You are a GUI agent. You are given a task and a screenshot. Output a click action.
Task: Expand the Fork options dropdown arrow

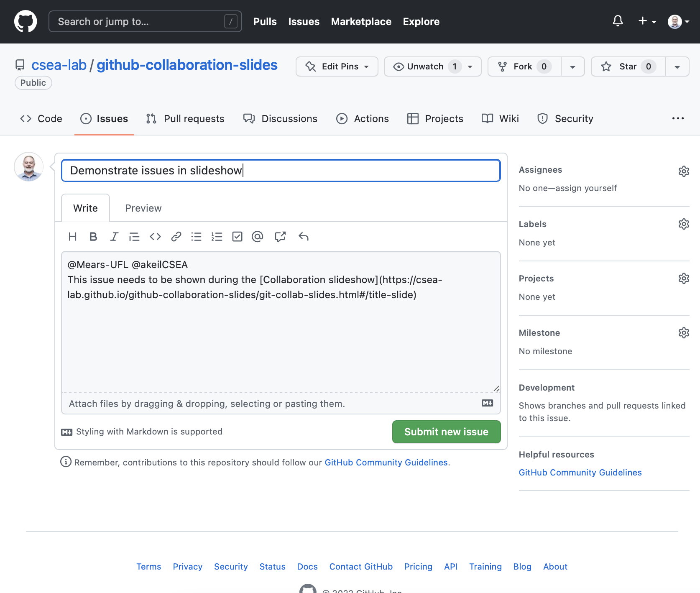coord(572,67)
